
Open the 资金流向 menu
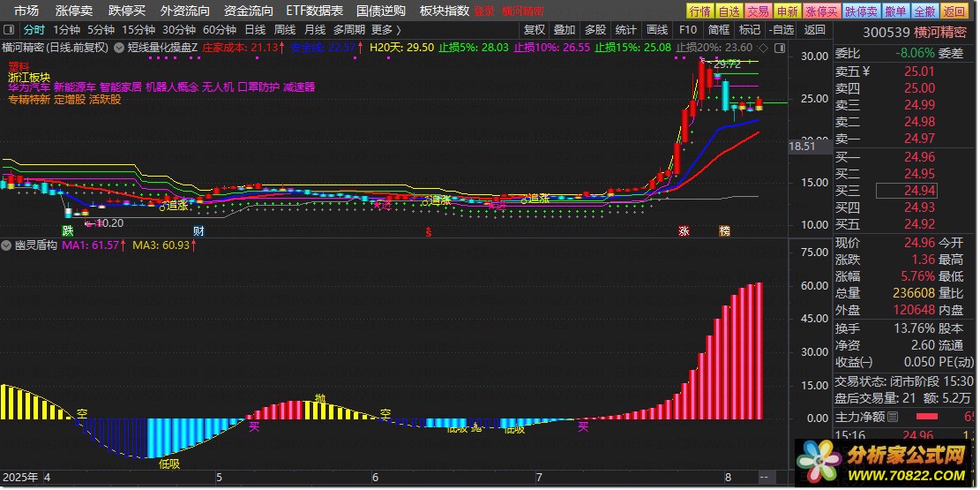[x=249, y=11]
